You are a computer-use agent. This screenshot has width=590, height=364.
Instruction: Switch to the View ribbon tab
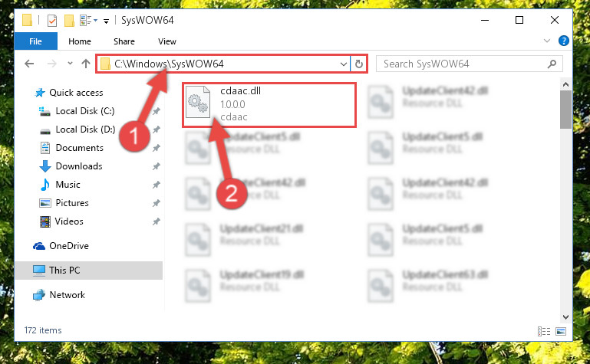(x=167, y=41)
